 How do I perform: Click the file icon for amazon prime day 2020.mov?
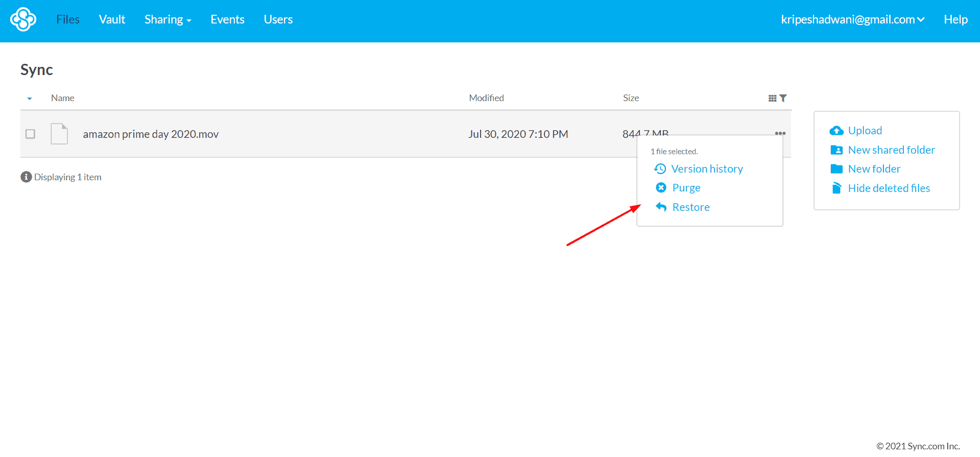click(x=59, y=134)
